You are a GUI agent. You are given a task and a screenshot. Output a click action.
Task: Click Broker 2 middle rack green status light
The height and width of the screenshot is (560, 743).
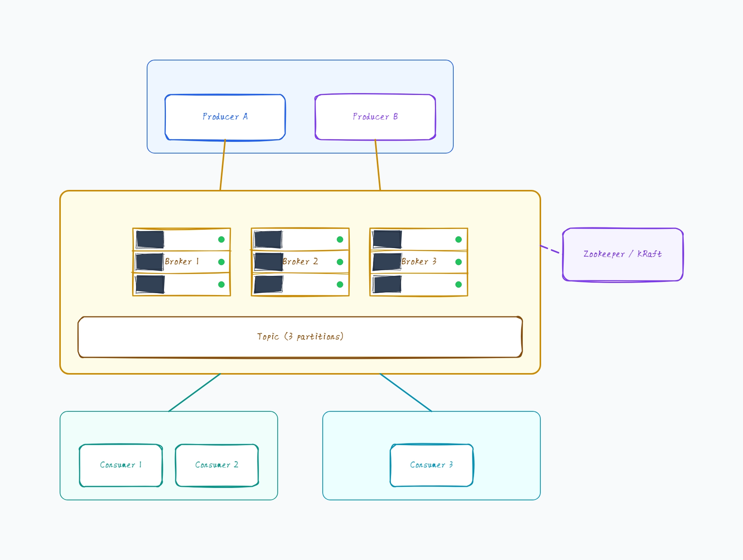click(340, 262)
